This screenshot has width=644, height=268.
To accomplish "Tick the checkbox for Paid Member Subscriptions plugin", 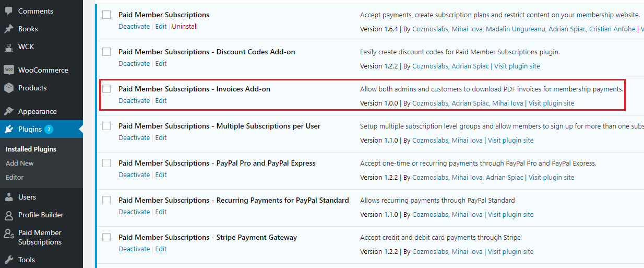I will click(x=106, y=15).
